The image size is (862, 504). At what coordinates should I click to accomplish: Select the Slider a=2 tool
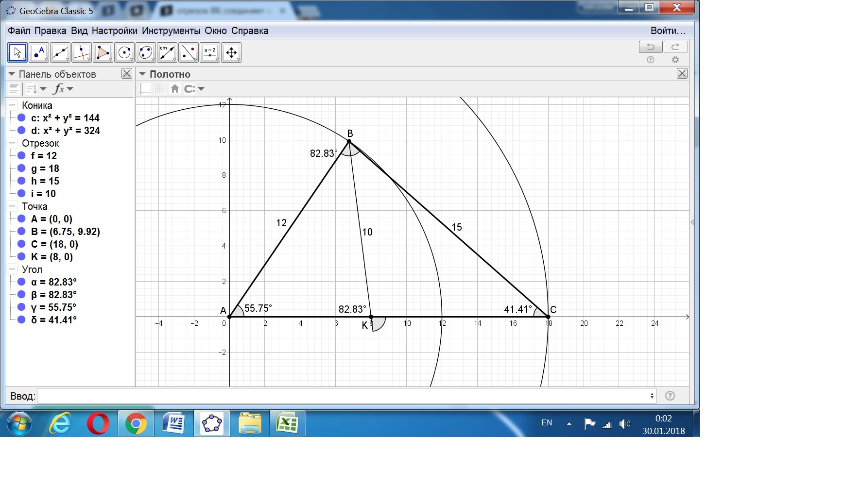point(210,52)
